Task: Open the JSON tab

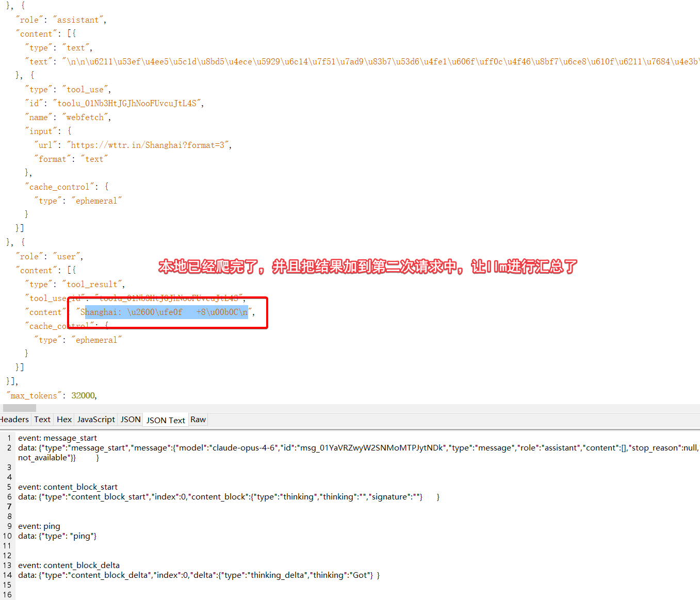Action: click(131, 420)
